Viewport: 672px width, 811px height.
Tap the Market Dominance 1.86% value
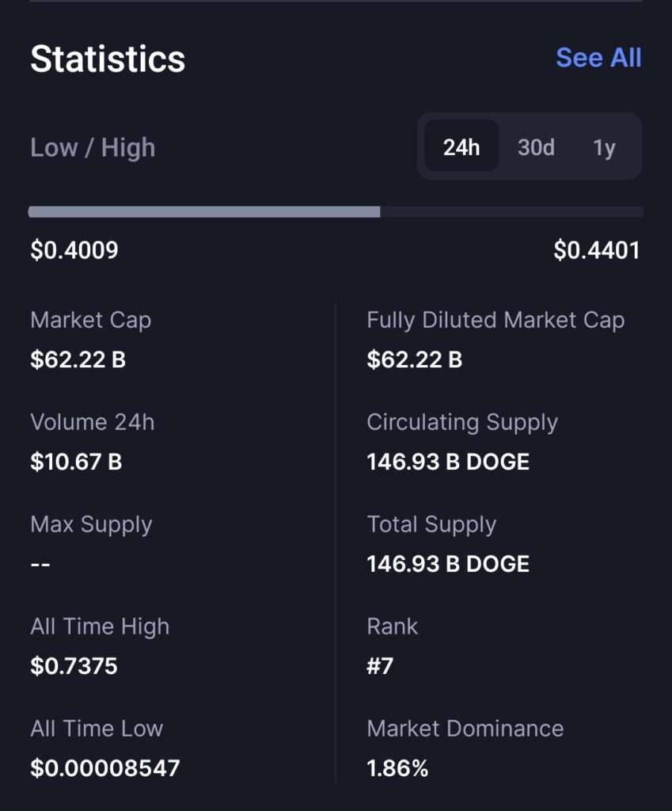coord(397,767)
